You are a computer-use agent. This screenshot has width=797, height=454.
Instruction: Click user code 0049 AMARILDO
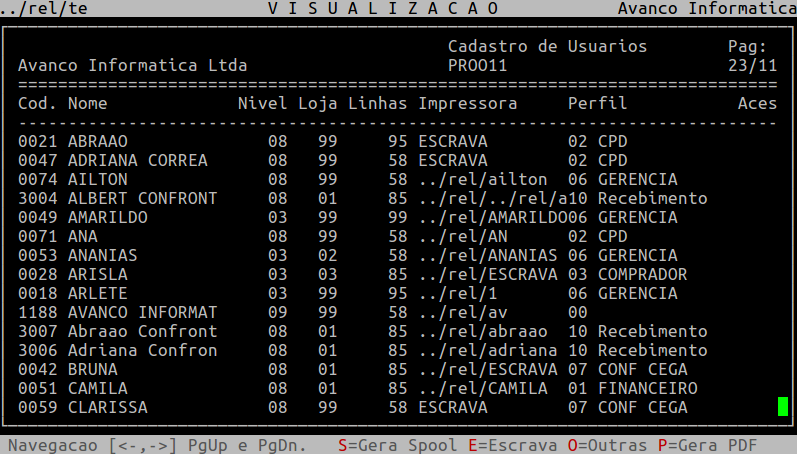[82, 217]
